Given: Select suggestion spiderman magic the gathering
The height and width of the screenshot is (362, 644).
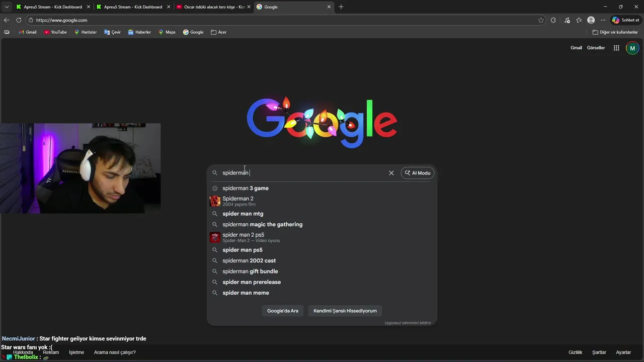Looking at the screenshot, I should click(x=322, y=224).
